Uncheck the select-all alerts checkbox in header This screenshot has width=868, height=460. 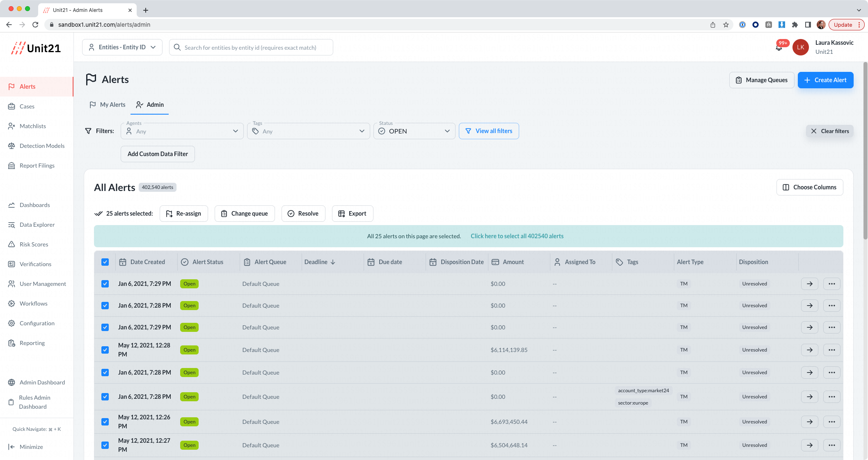pyautogui.click(x=105, y=262)
